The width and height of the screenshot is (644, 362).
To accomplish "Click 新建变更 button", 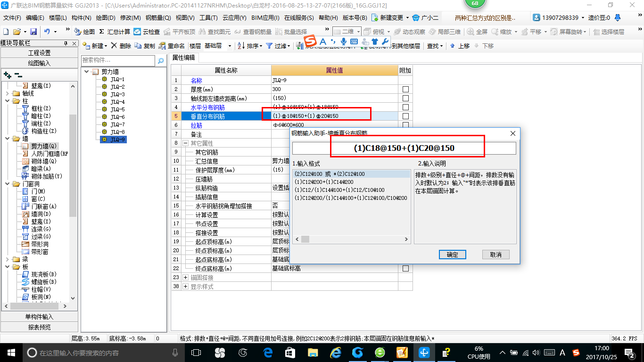I will coord(390,18).
